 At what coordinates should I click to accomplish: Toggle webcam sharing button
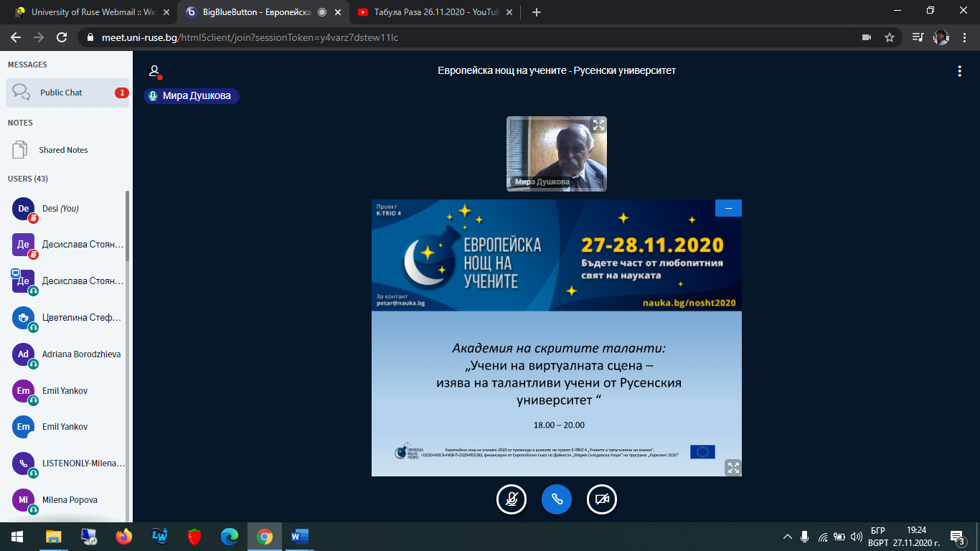pos(602,499)
